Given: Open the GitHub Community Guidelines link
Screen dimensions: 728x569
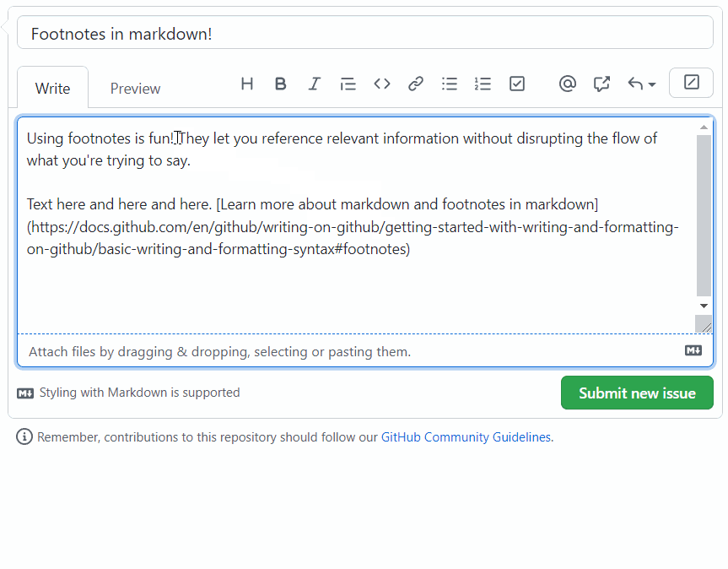Looking at the screenshot, I should 466,437.
